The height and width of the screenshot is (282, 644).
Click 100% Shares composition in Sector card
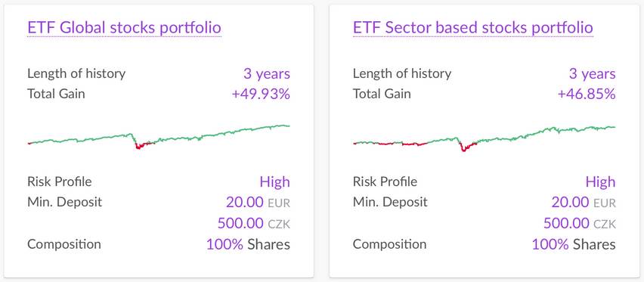(574, 244)
